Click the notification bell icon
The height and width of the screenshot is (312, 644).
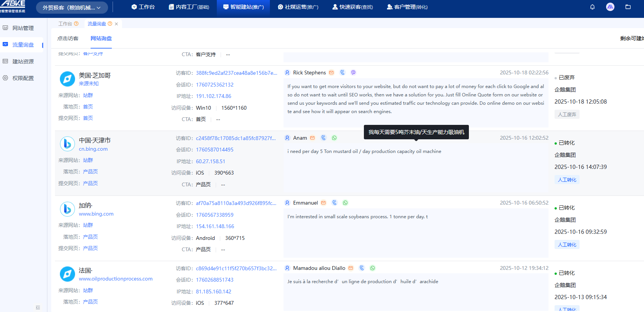pos(592,7)
